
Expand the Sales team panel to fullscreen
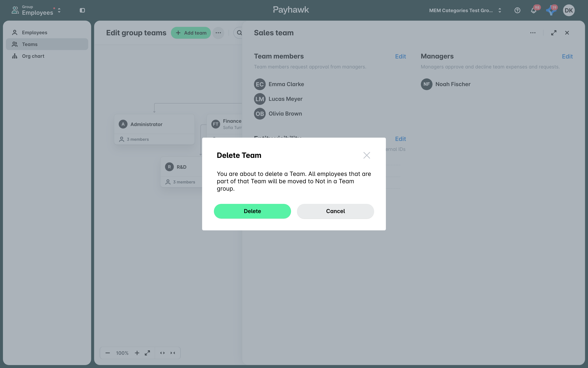[x=553, y=33]
